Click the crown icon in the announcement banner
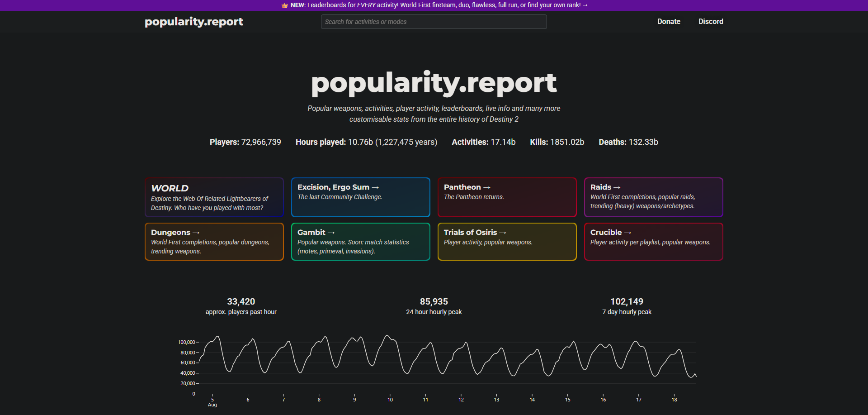This screenshot has width=868, height=415. [x=284, y=5]
